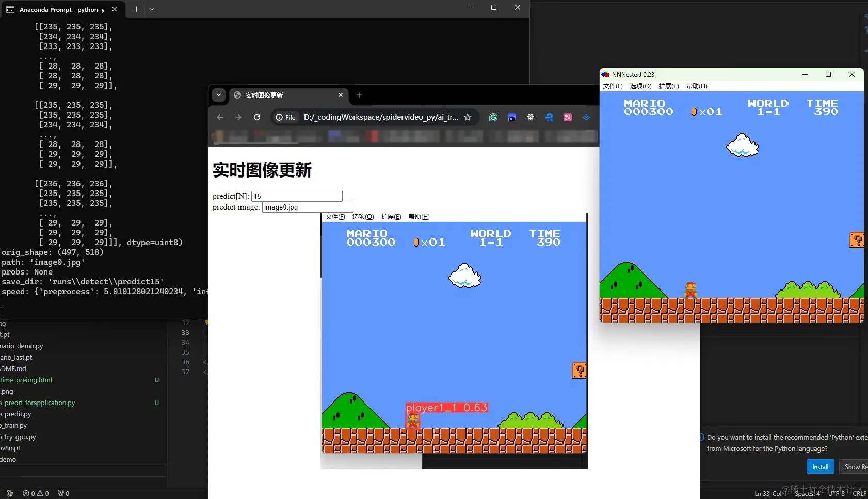Open the _train.py file in explorer
868x499 pixels.
tap(13, 425)
